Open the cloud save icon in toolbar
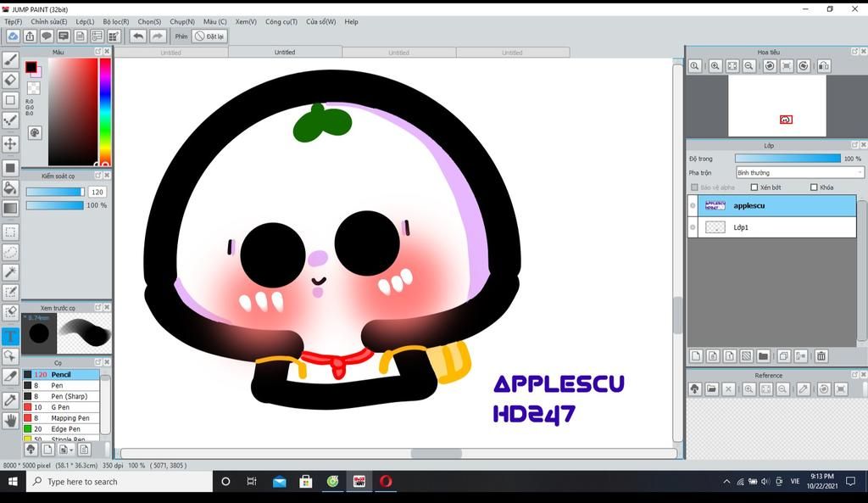The width and height of the screenshot is (868, 503). coord(13,36)
